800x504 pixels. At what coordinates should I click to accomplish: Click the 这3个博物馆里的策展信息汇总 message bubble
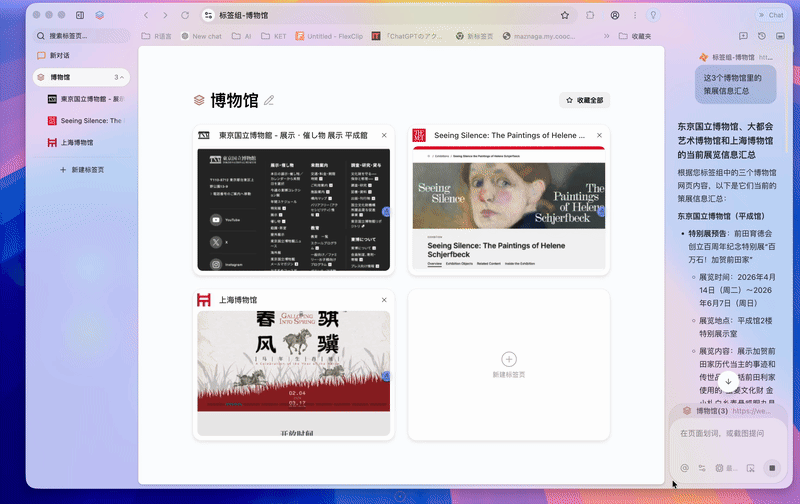[x=735, y=84]
